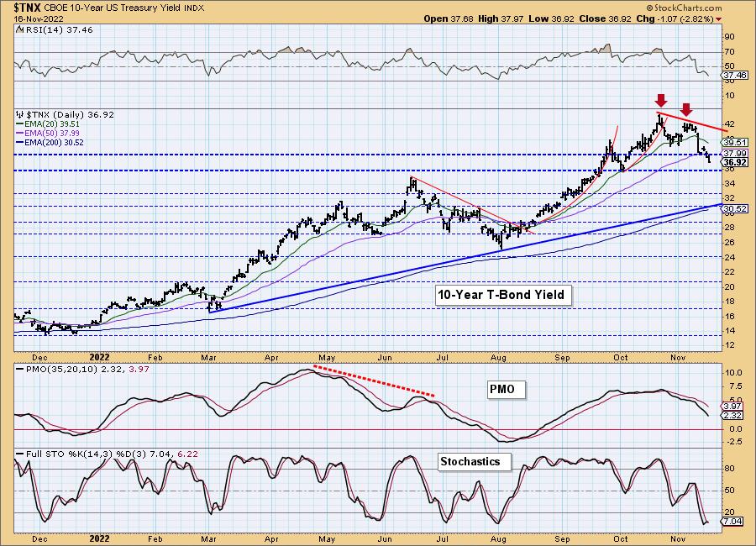Click the 16-Nov-2022 date label
756x546 pixels.
click(x=38, y=18)
